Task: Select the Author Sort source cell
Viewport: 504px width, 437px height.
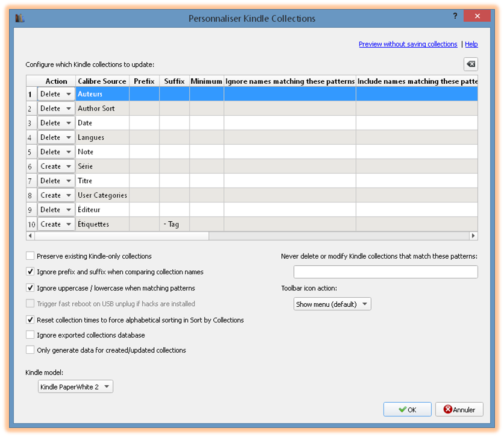Action: pyautogui.click(x=102, y=108)
